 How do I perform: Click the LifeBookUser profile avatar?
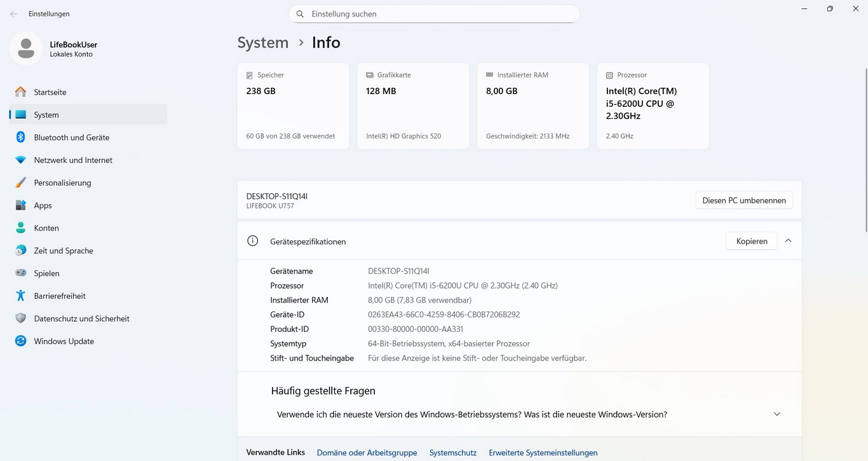point(26,48)
